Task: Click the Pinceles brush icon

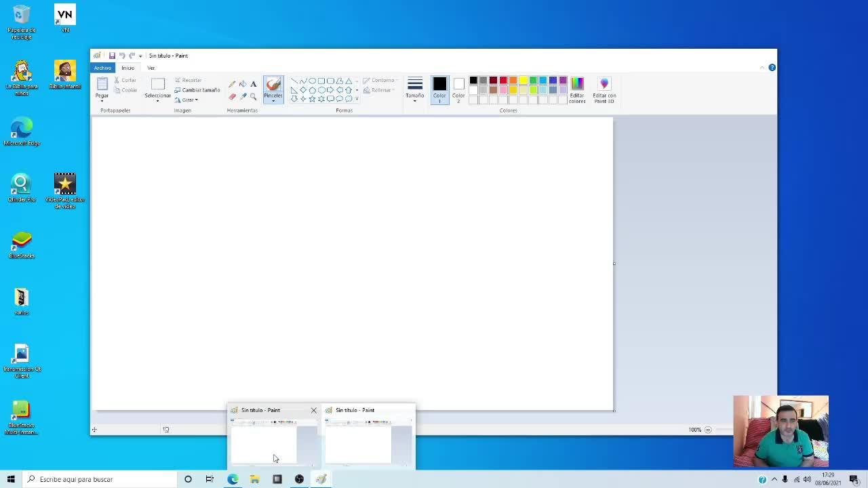Action: tap(273, 84)
